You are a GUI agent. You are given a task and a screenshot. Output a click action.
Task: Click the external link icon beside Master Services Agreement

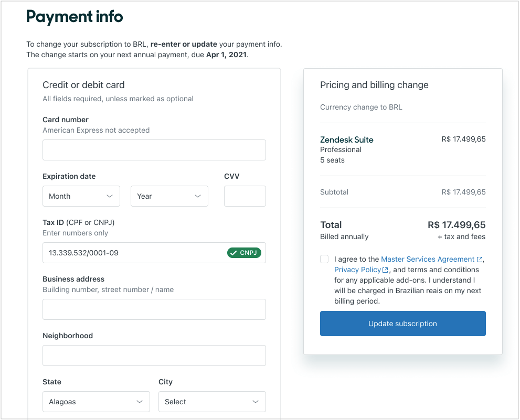coord(479,259)
